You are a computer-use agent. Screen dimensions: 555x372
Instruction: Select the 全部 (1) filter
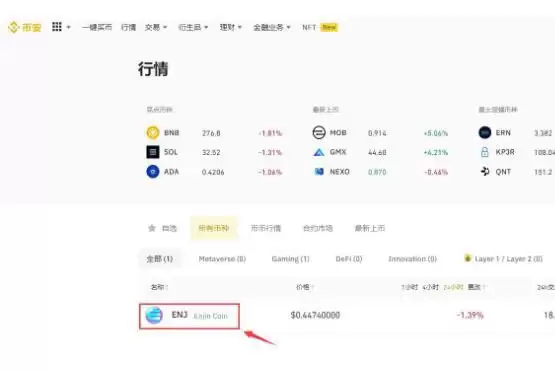point(160,259)
